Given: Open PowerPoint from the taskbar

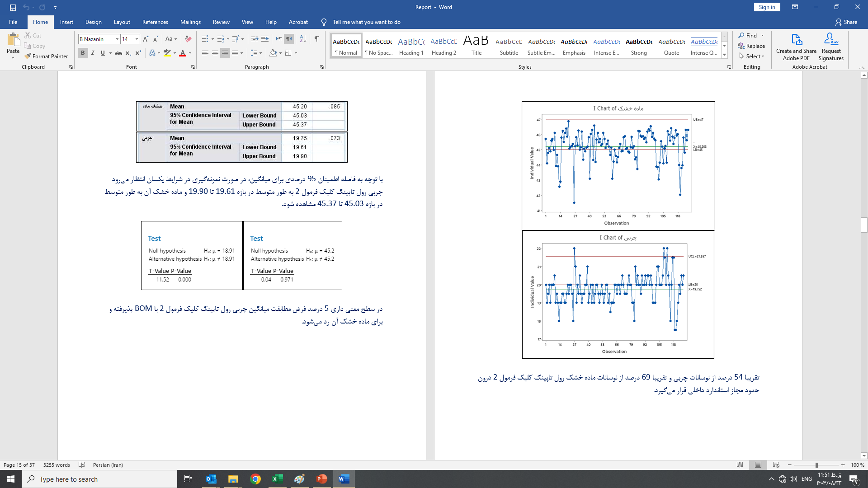Looking at the screenshot, I should [321, 479].
